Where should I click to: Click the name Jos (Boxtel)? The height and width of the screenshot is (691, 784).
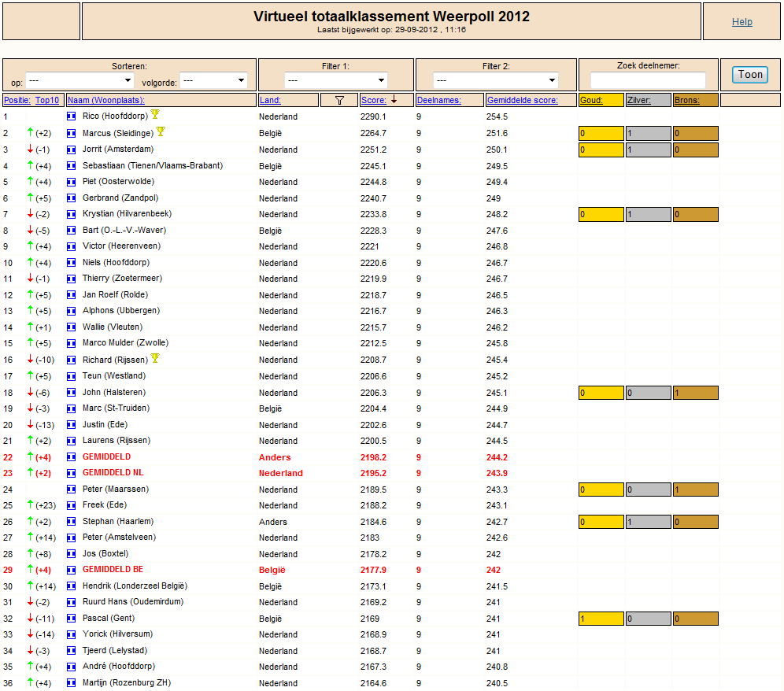coord(105,554)
